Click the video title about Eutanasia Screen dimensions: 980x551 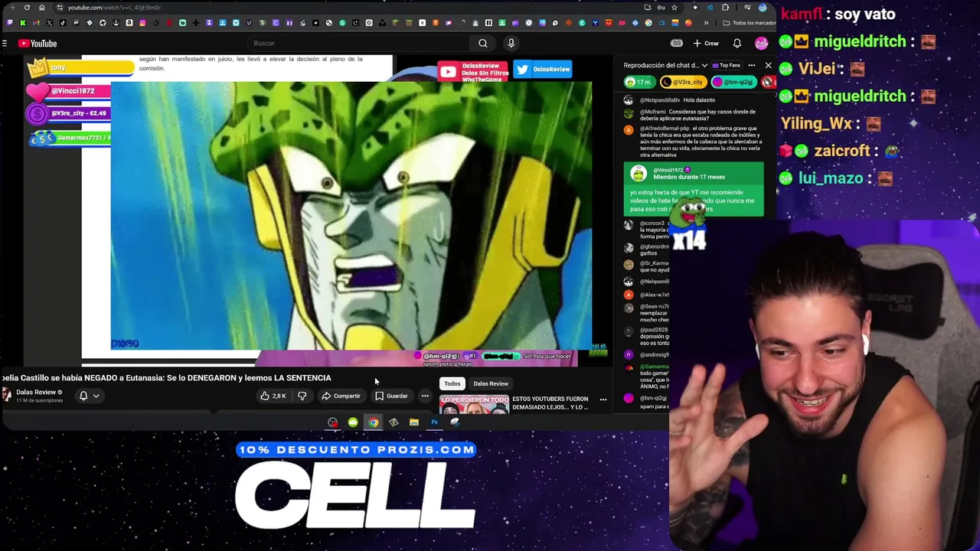pyautogui.click(x=166, y=378)
